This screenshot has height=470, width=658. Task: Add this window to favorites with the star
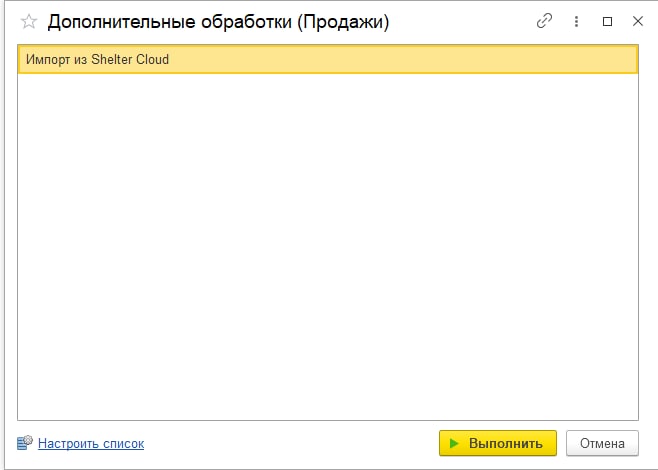tap(29, 21)
